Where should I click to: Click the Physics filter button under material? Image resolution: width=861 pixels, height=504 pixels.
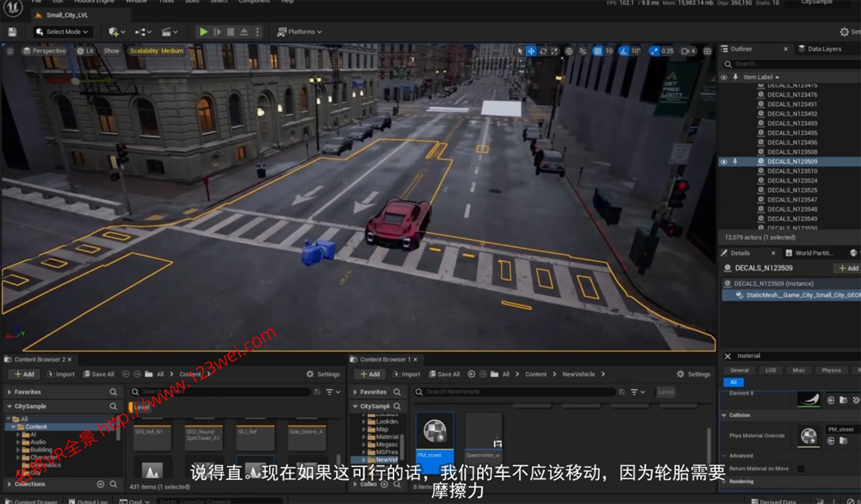831,370
